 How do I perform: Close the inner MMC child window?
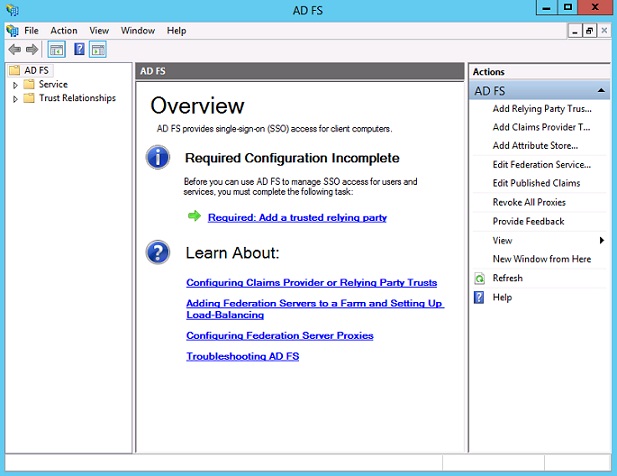604,31
